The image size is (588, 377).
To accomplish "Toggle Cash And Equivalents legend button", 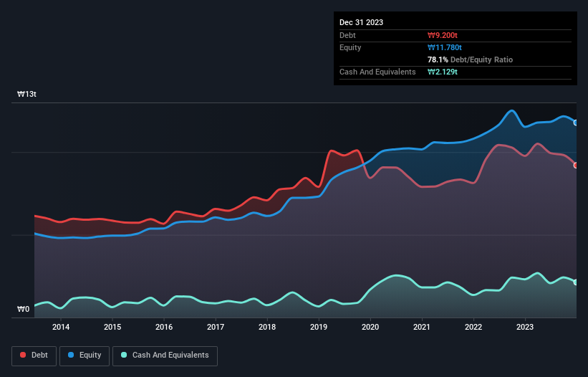I will tap(165, 355).
